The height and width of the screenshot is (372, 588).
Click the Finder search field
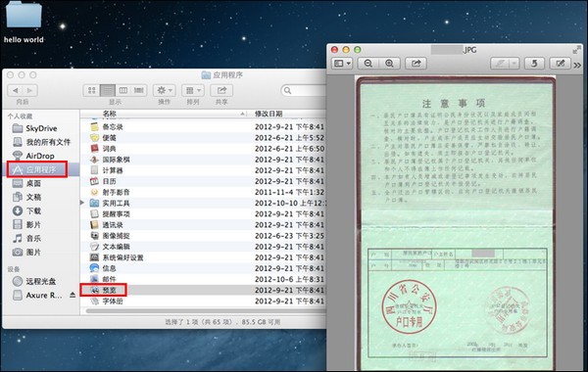coord(304,90)
